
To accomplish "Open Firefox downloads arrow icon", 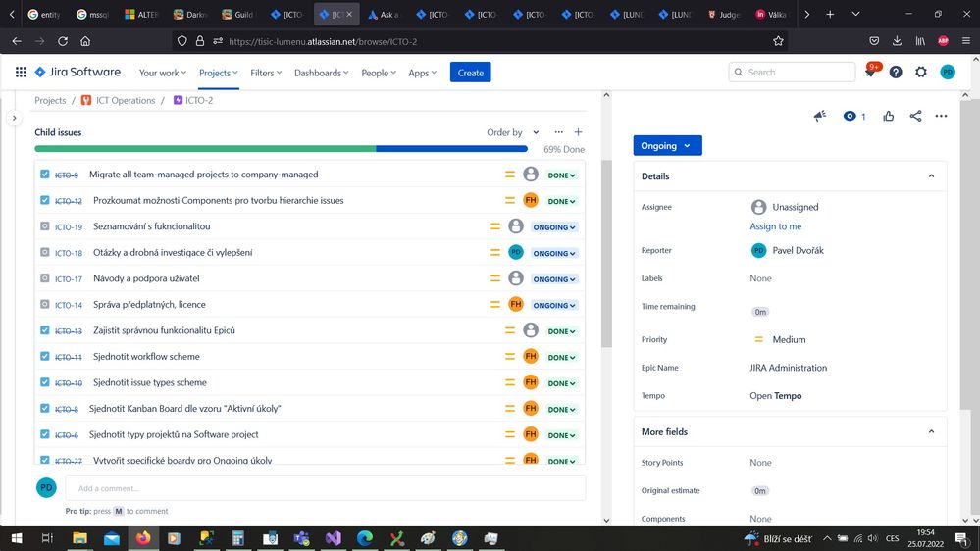I will (897, 41).
